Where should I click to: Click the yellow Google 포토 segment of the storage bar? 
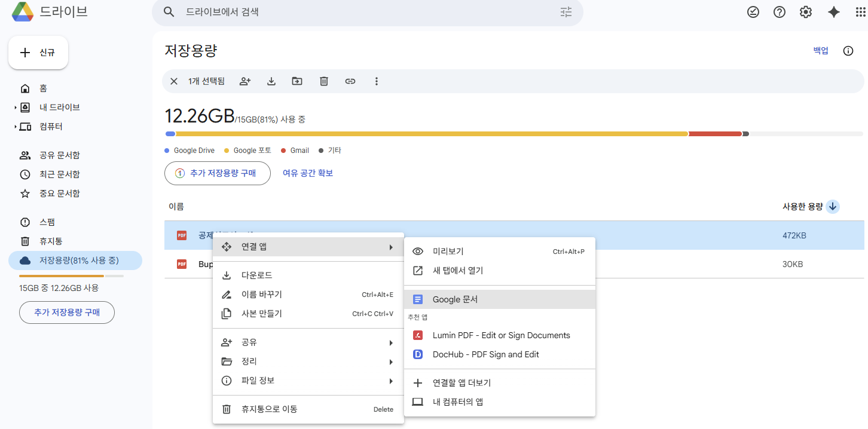click(x=432, y=134)
